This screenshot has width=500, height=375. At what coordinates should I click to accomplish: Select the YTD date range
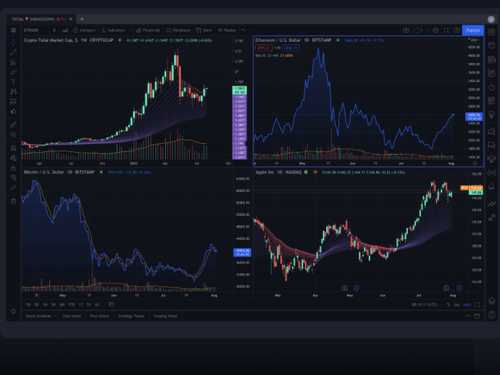click(72, 305)
